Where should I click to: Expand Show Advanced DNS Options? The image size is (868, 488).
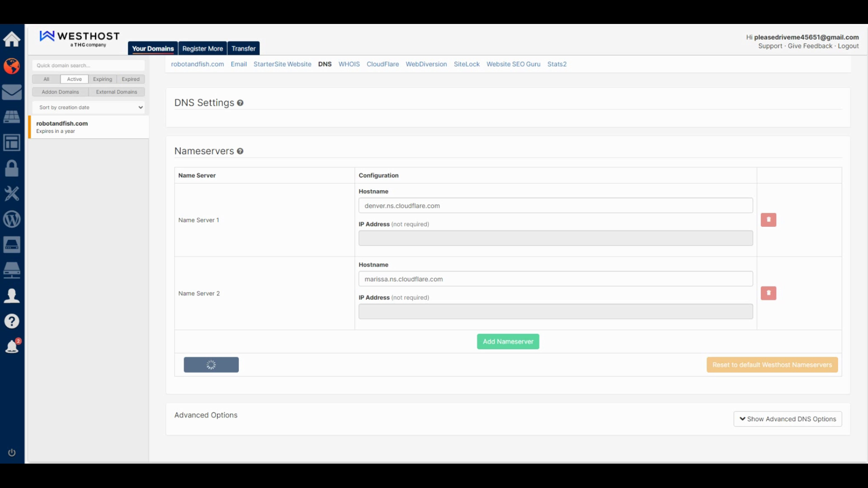click(x=787, y=419)
